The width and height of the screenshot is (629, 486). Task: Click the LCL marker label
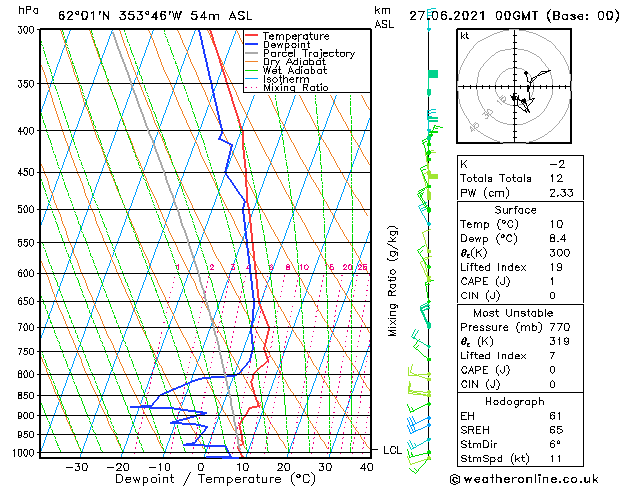pos(392,450)
